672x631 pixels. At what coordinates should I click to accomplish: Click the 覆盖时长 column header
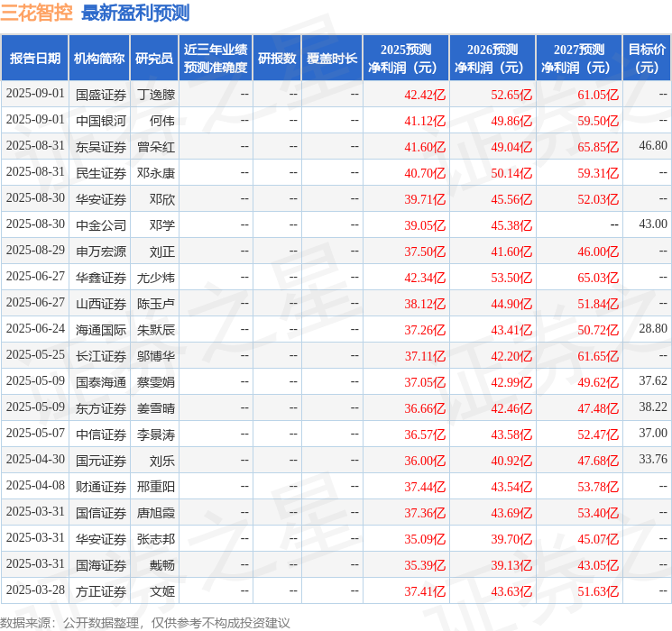point(331,59)
